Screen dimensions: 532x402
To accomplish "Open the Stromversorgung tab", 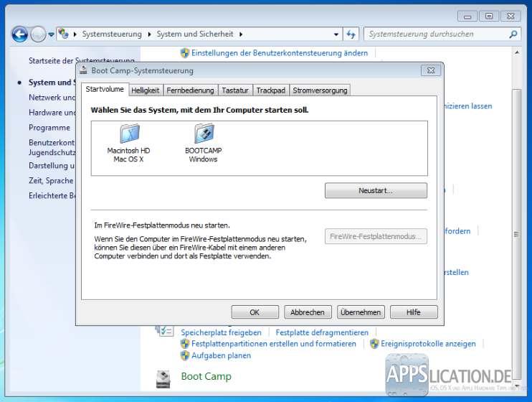I will pos(320,90).
